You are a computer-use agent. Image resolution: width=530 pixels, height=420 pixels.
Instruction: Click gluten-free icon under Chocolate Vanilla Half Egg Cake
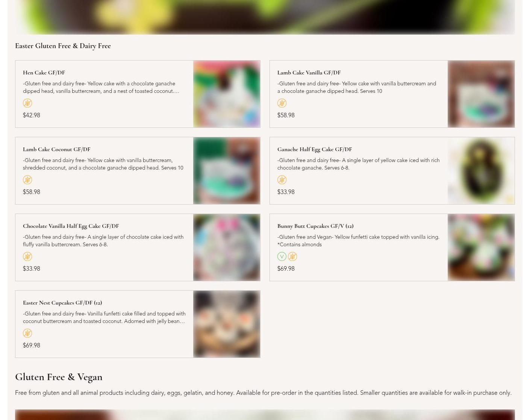coord(27,256)
